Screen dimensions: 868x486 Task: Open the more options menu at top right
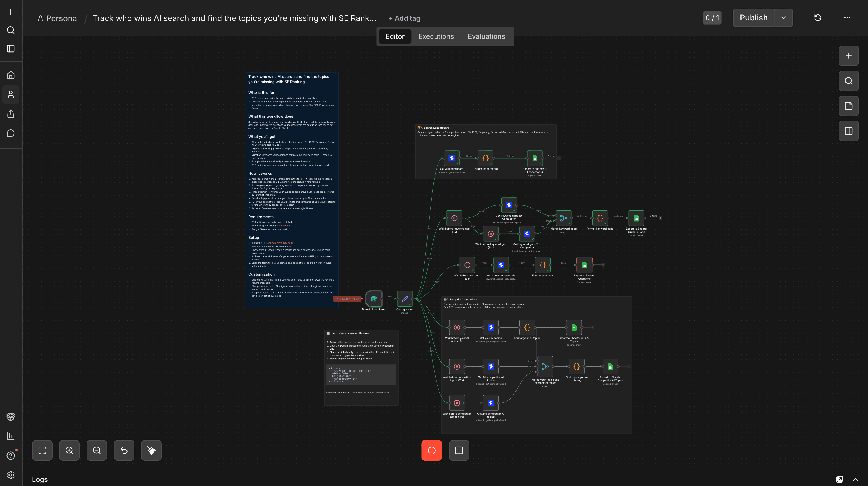tap(848, 18)
